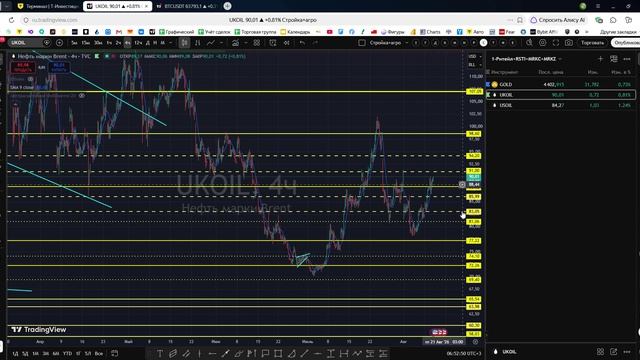Choose the bars chart type icon

pos(198,42)
